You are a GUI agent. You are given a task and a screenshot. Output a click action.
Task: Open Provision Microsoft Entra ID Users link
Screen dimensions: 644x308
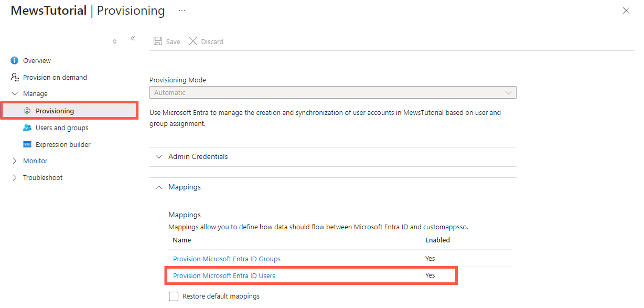(x=224, y=275)
